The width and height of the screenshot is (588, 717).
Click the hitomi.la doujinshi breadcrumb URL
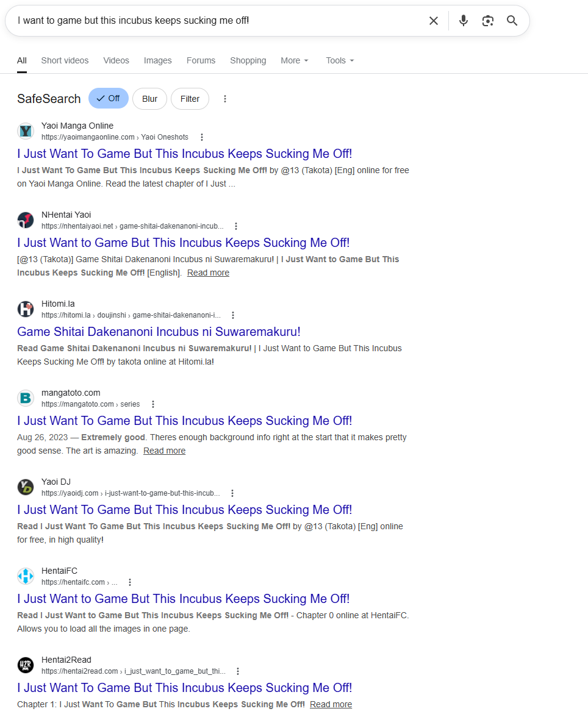point(131,315)
